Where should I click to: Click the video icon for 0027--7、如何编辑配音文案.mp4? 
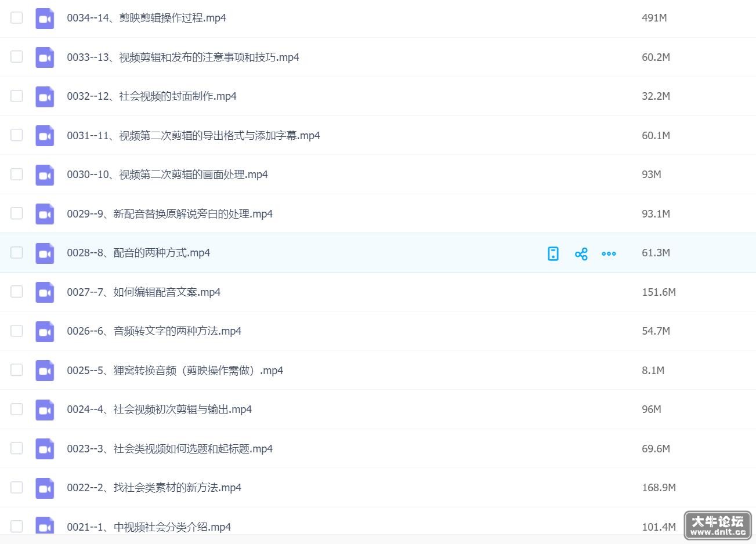(x=45, y=292)
